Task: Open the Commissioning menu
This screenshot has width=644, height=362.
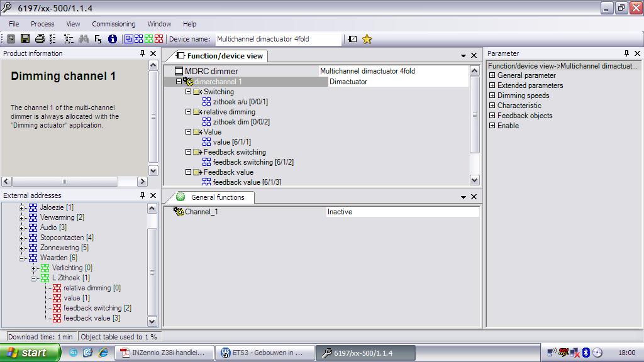Action: coord(113,24)
